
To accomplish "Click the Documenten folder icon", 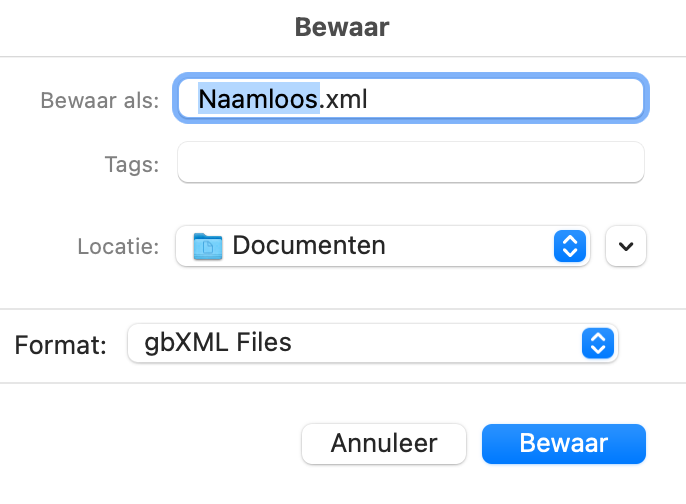I will pos(208,246).
